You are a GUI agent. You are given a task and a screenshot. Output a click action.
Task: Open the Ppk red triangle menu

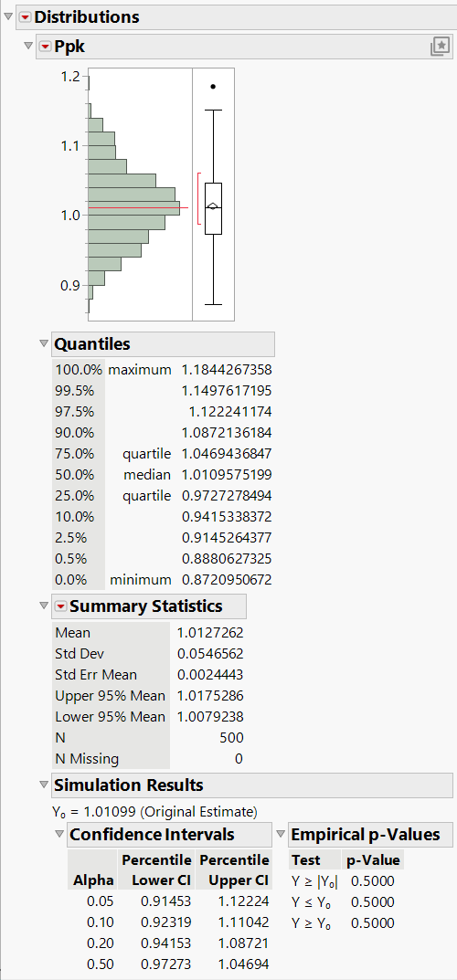click(x=46, y=47)
